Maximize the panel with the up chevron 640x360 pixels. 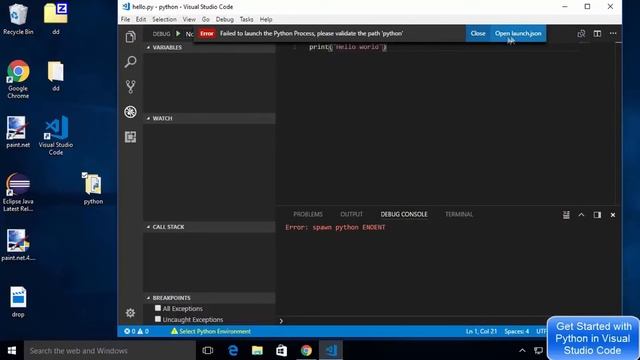pos(581,215)
